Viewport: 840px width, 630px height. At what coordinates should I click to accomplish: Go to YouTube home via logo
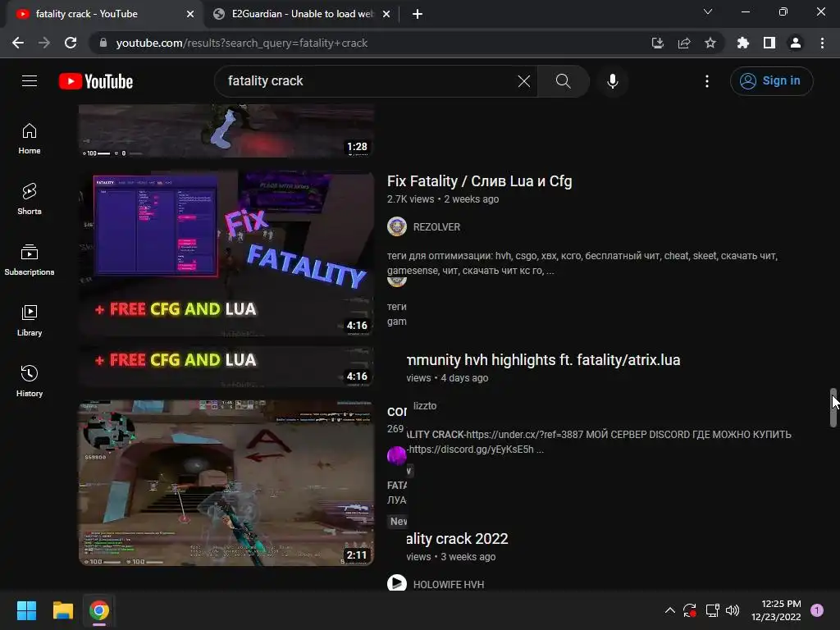point(96,81)
